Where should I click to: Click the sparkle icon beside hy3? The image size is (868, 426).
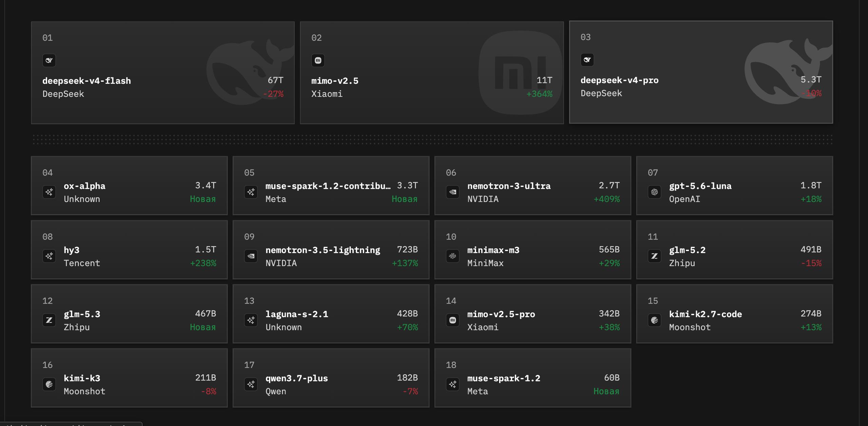pyautogui.click(x=49, y=256)
